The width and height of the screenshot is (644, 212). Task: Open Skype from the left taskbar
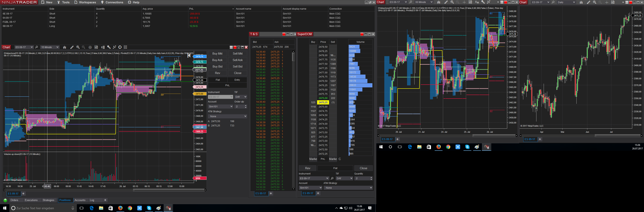click(x=149, y=208)
